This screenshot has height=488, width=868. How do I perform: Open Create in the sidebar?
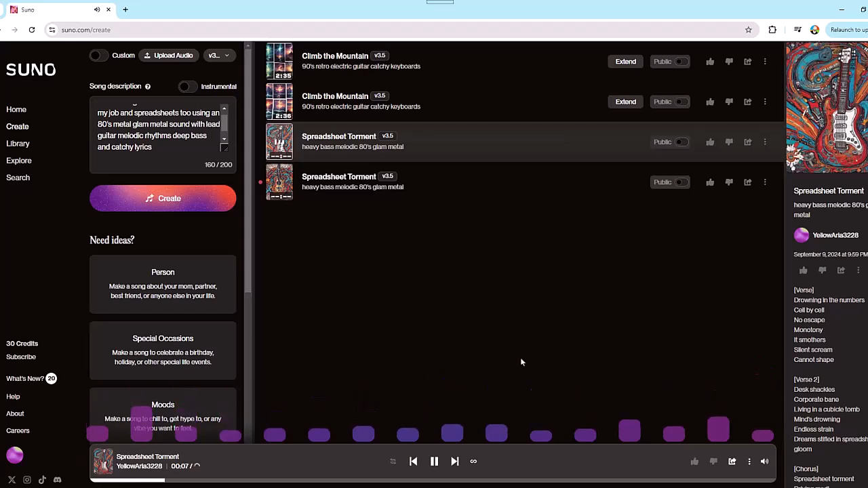(18, 127)
